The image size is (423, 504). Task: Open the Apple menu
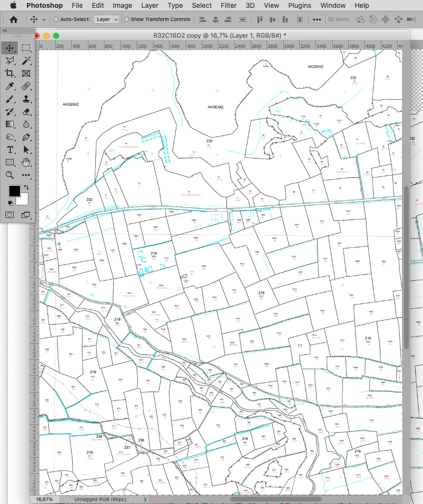pyautogui.click(x=13, y=5)
